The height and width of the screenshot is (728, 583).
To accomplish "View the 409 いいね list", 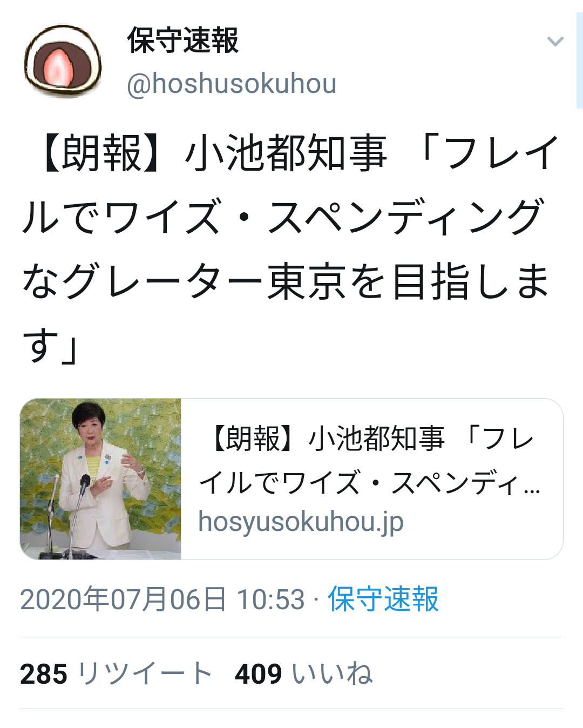I will [303, 674].
